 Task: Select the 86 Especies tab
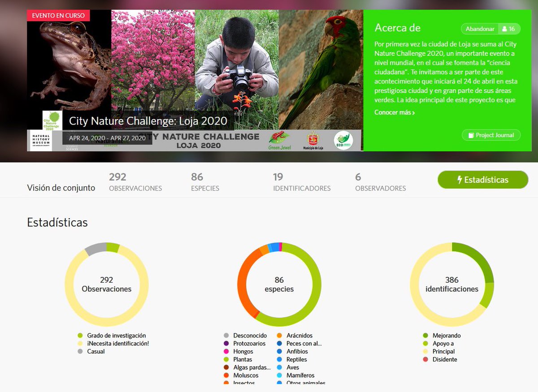tap(205, 182)
